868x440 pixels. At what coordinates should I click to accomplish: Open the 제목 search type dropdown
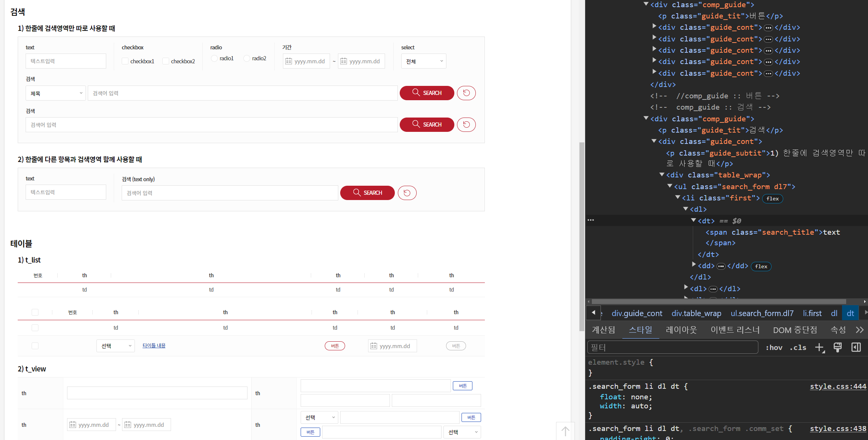pos(56,93)
